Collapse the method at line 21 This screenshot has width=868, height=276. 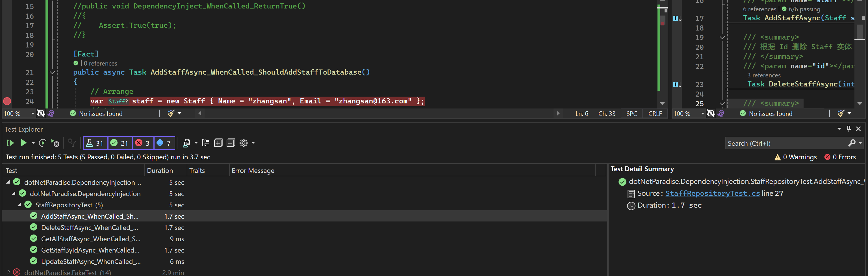coord(52,72)
